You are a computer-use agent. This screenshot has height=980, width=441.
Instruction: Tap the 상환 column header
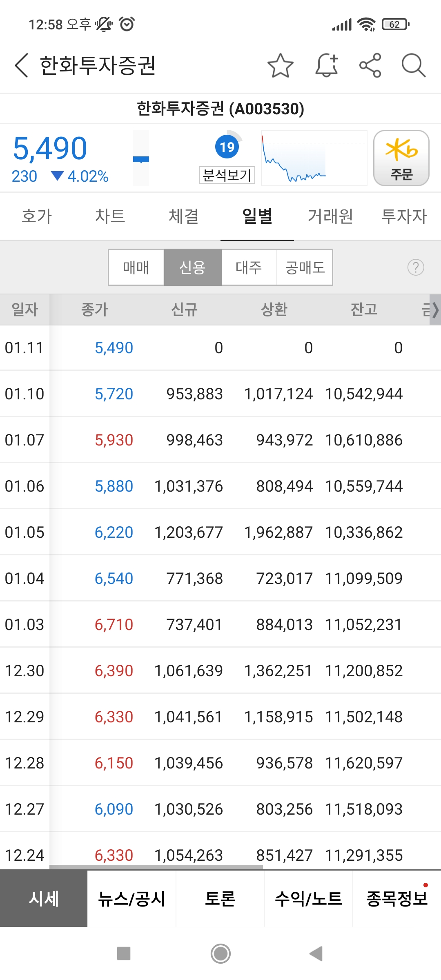274,310
